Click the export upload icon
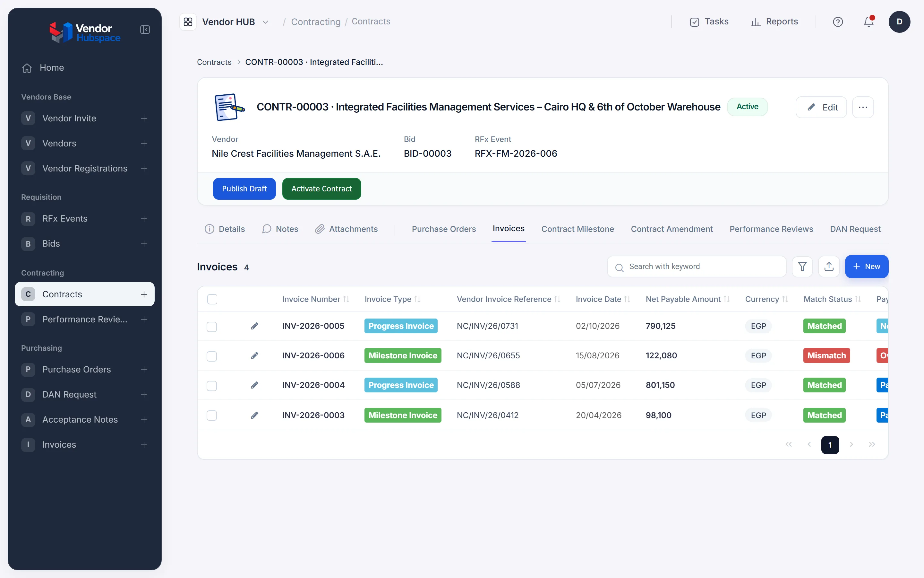Screen dimensions: 924x578 point(828,267)
